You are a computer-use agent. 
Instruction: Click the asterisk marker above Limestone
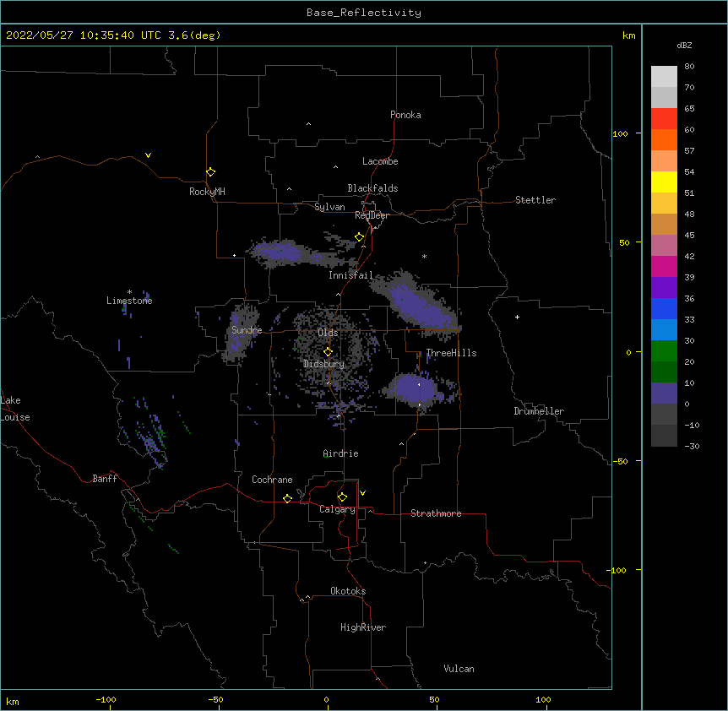click(x=129, y=291)
